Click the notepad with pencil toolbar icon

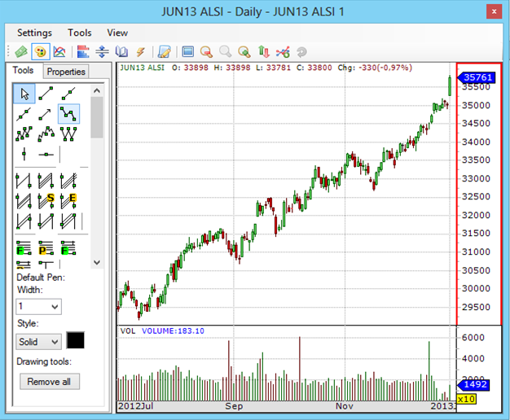[x=164, y=52]
